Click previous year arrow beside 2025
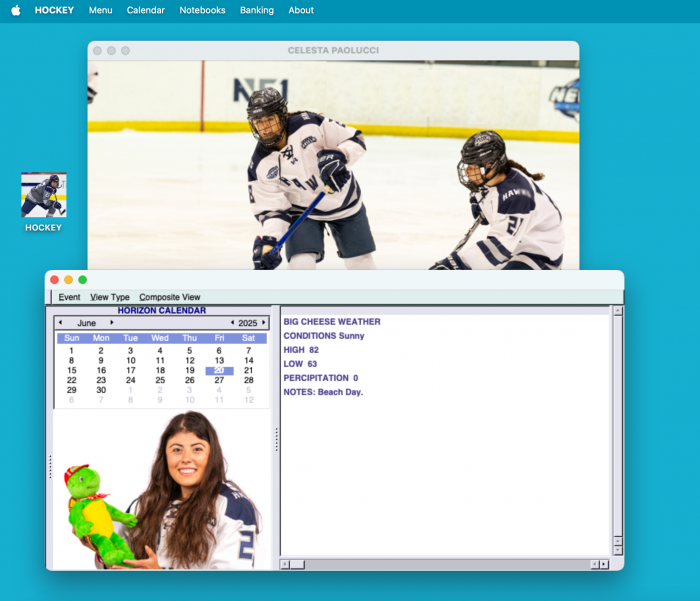 click(x=232, y=323)
